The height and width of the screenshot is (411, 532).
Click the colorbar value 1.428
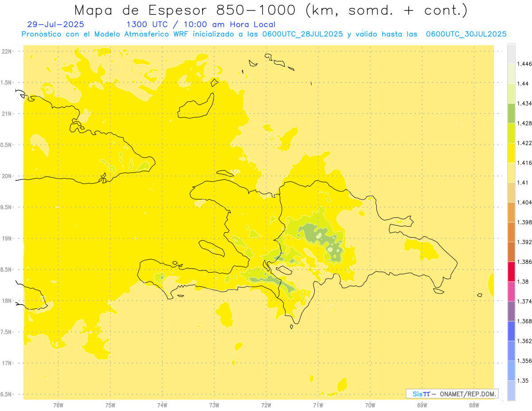click(x=525, y=123)
